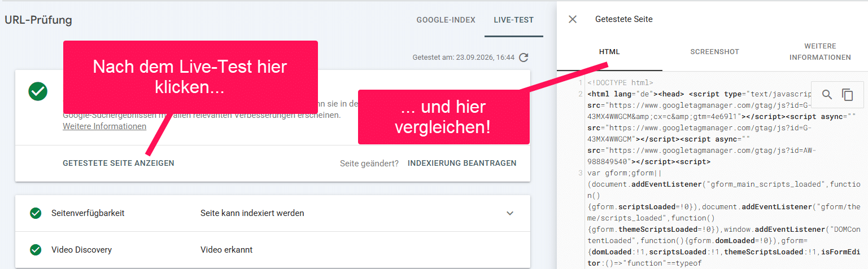Switch to the Google-Index tab
Viewport: 868px width, 269px height.
(x=446, y=20)
